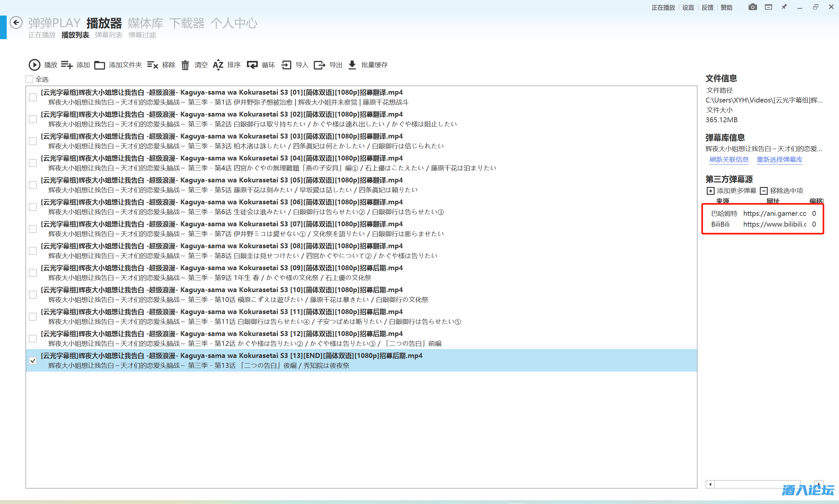
Task: Click the Refresh Link Info (刷新关联信息) link
Action: (x=729, y=159)
